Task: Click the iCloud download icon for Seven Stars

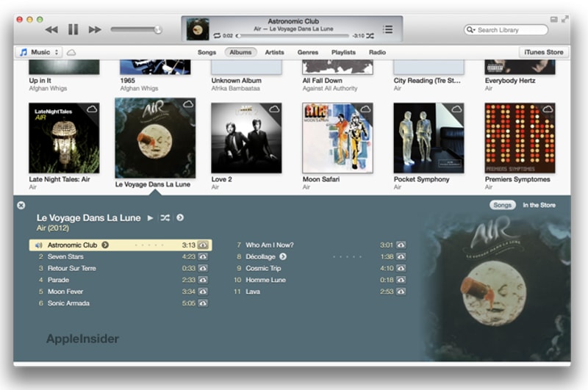Action: point(203,256)
